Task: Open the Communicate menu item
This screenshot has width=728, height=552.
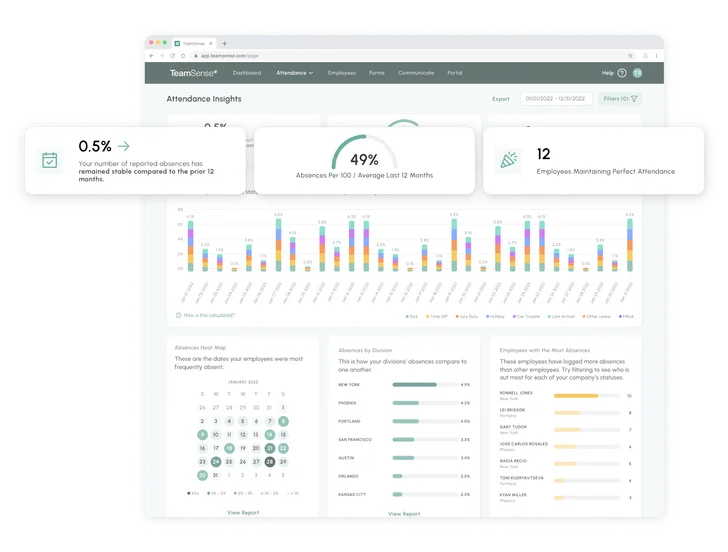Action: (416, 73)
